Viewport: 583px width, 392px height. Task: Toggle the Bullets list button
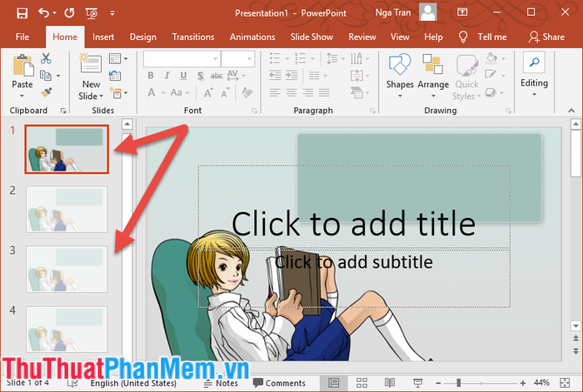(275, 58)
